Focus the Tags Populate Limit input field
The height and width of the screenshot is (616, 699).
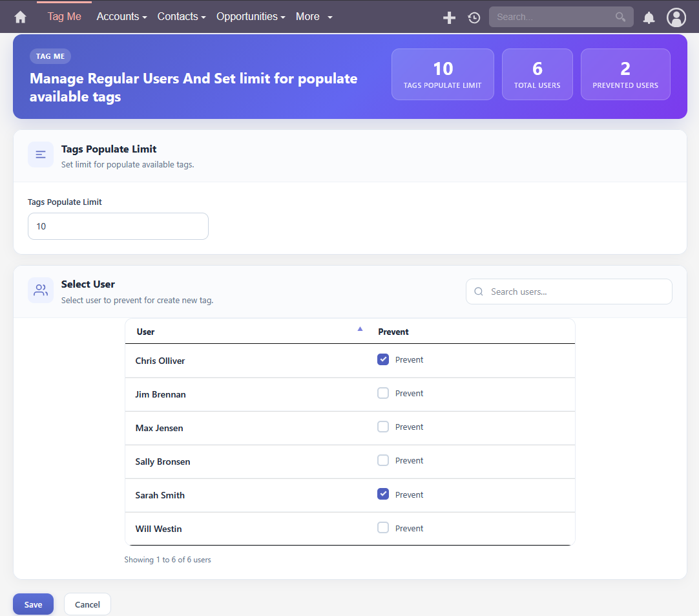click(118, 226)
